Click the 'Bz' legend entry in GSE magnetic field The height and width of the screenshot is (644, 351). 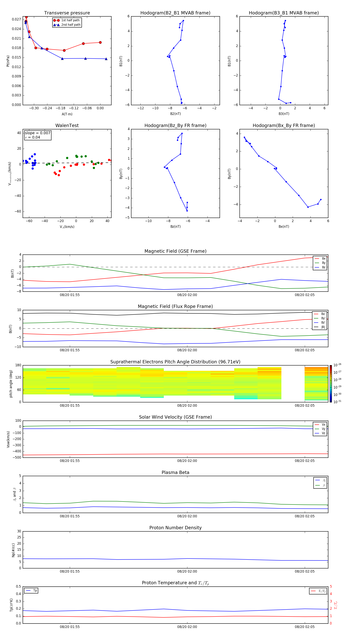(320, 267)
